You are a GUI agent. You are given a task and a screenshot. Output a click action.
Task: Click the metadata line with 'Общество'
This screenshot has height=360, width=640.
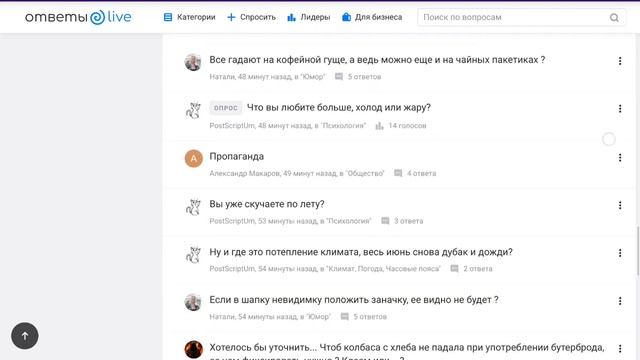(297, 173)
